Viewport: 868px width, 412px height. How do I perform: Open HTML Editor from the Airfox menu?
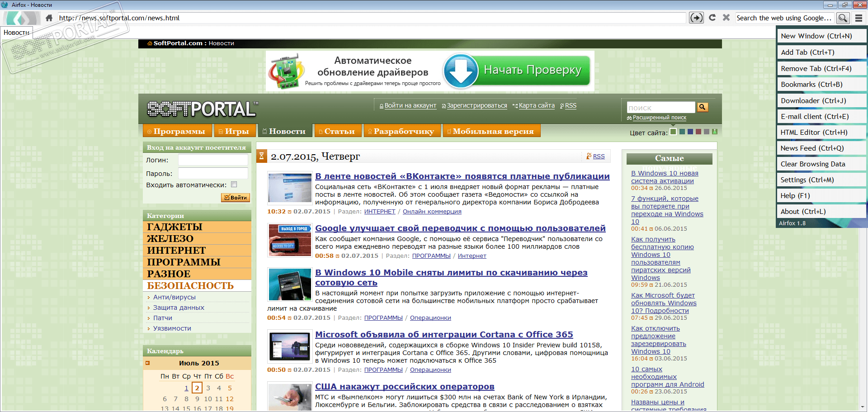[x=821, y=132]
